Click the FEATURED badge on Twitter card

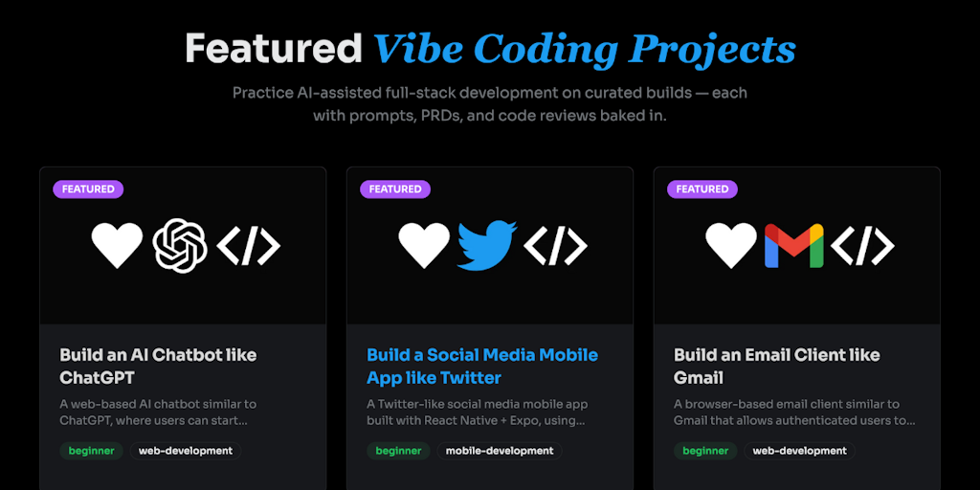coord(395,189)
